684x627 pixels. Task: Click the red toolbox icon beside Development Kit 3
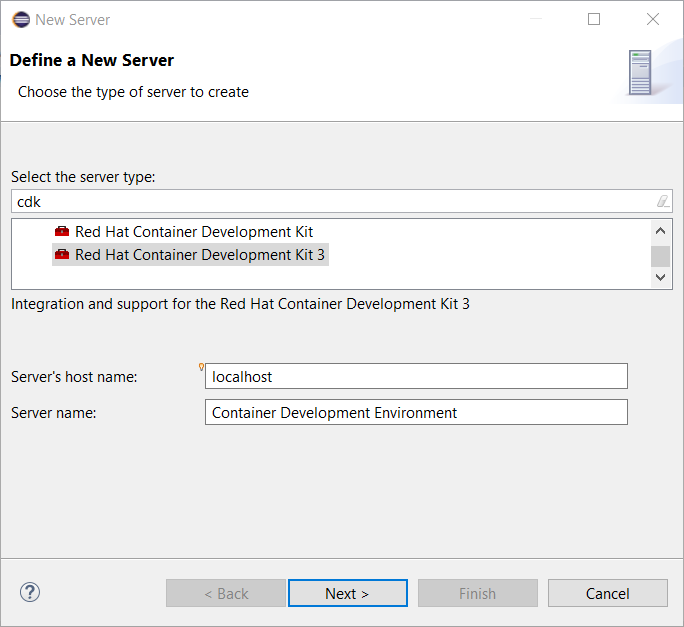click(x=62, y=255)
